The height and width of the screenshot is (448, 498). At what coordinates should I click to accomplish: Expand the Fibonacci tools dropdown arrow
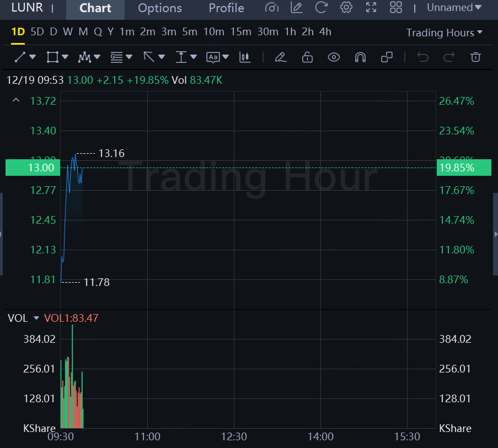click(x=129, y=57)
